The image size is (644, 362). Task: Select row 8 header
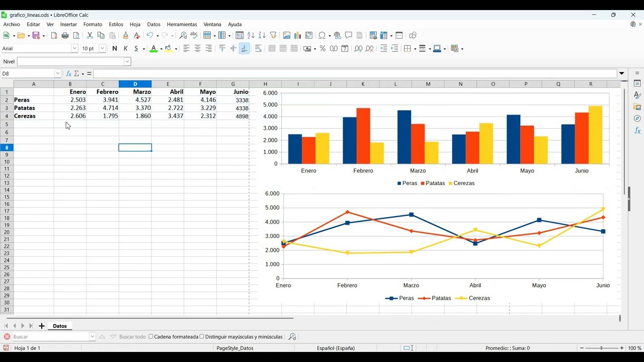(x=7, y=147)
